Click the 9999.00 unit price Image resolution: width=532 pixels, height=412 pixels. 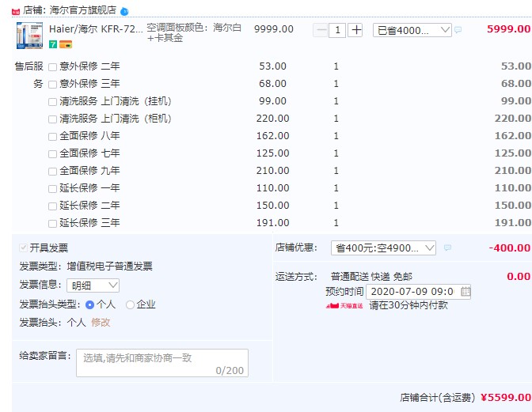pos(274,29)
